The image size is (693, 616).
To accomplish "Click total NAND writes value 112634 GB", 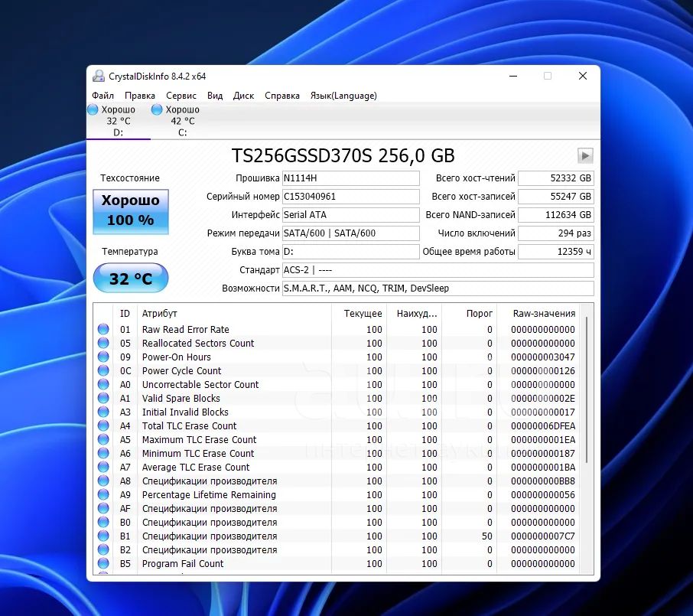I will pos(555,215).
